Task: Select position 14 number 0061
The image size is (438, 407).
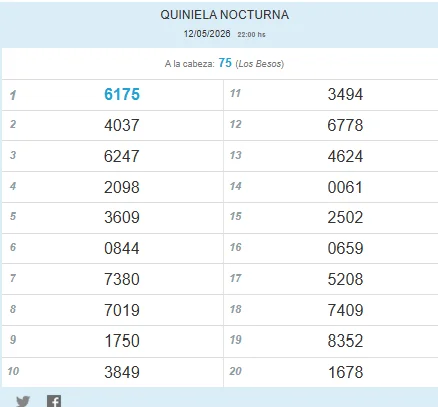Action: [345, 187]
